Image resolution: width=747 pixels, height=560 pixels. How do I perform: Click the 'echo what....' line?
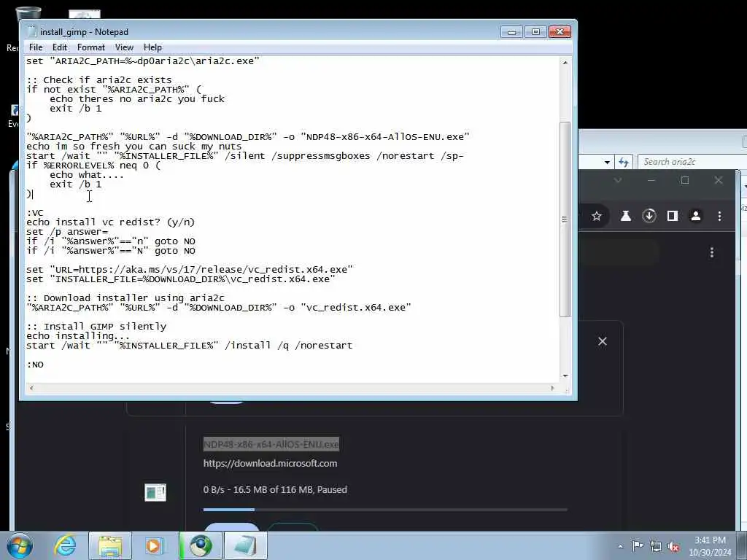87,175
